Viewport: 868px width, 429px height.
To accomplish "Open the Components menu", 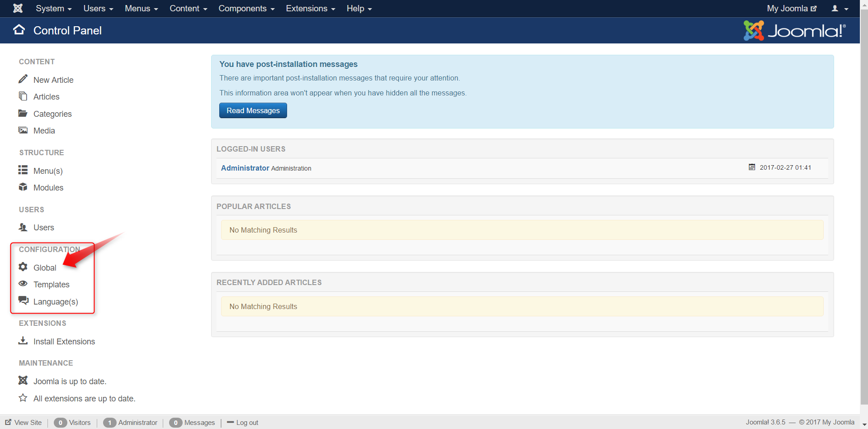I will pos(246,9).
